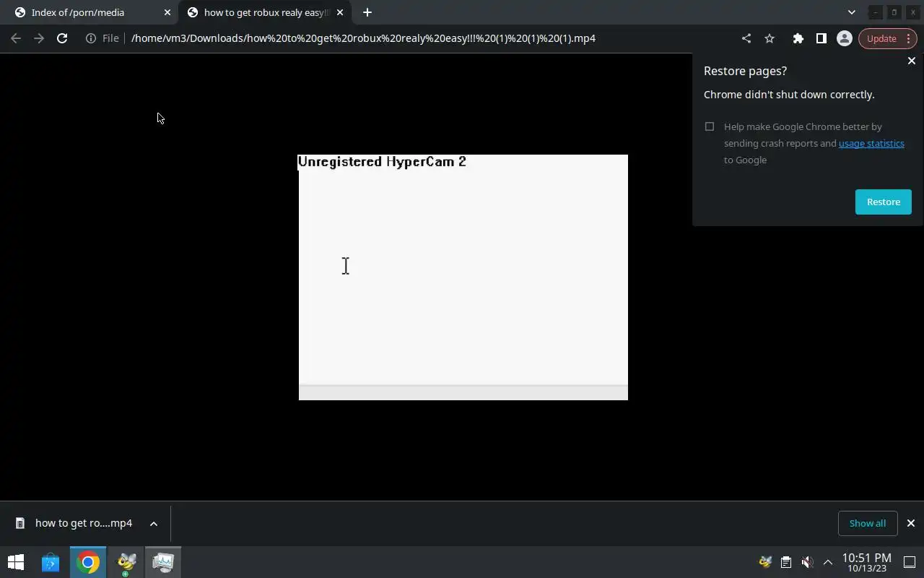Open the store app in taskbar
Screen dimensions: 924x578
point(51,562)
